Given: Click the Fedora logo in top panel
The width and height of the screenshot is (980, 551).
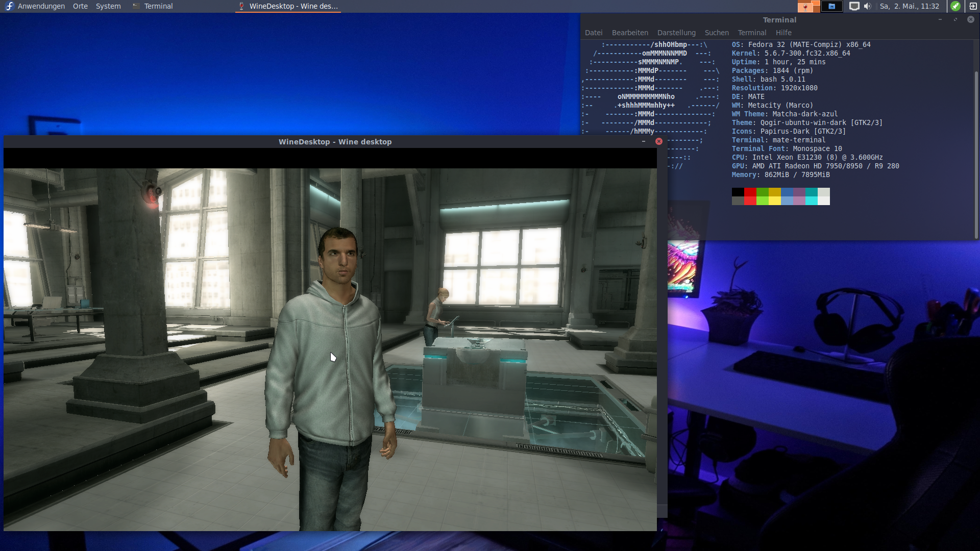Looking at the screenshot, I should click(x=9, y=6).
